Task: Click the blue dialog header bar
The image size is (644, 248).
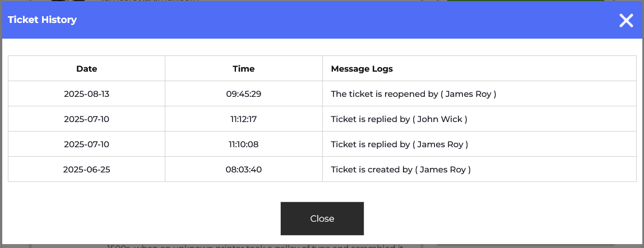Action: pos(336,20)
